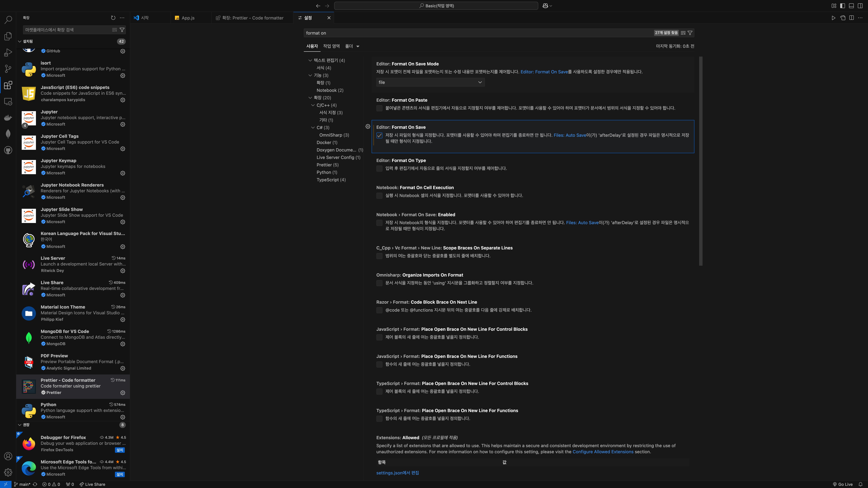This screenshot has height=488, width=868.
Task: Open the Source Control view icon
Action: click(x=8, y=69)
